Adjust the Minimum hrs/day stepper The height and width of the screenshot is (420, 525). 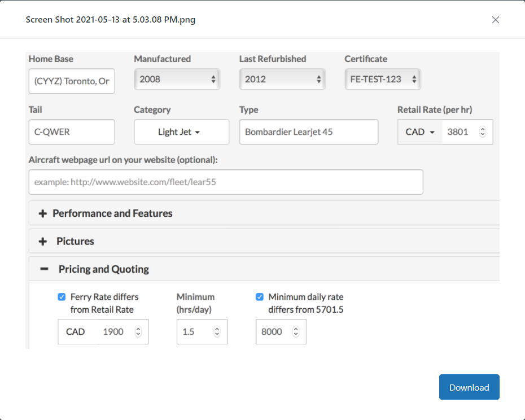pyautogui.click(x=217, y=332)
